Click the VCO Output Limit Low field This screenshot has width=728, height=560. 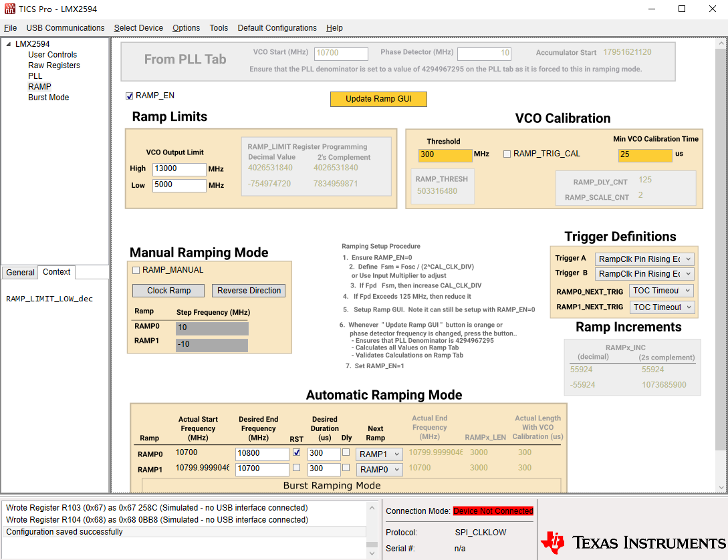179,185
